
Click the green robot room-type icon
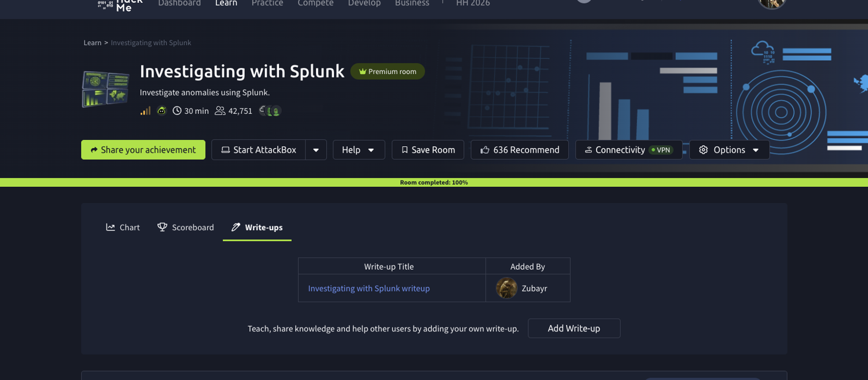click(161, 110)
